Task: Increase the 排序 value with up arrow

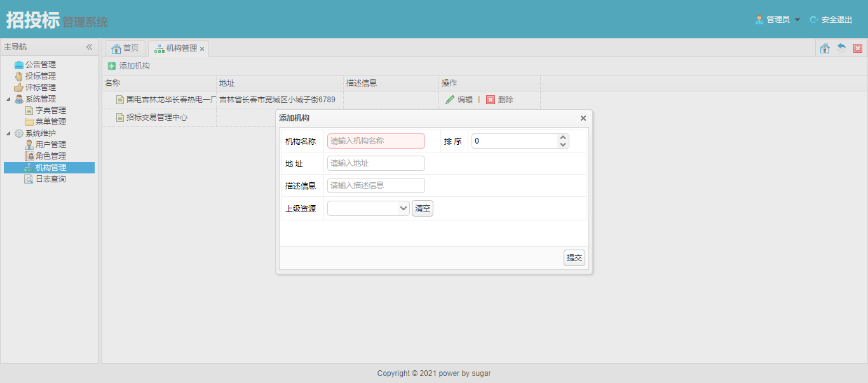Action: click(562, 137)
